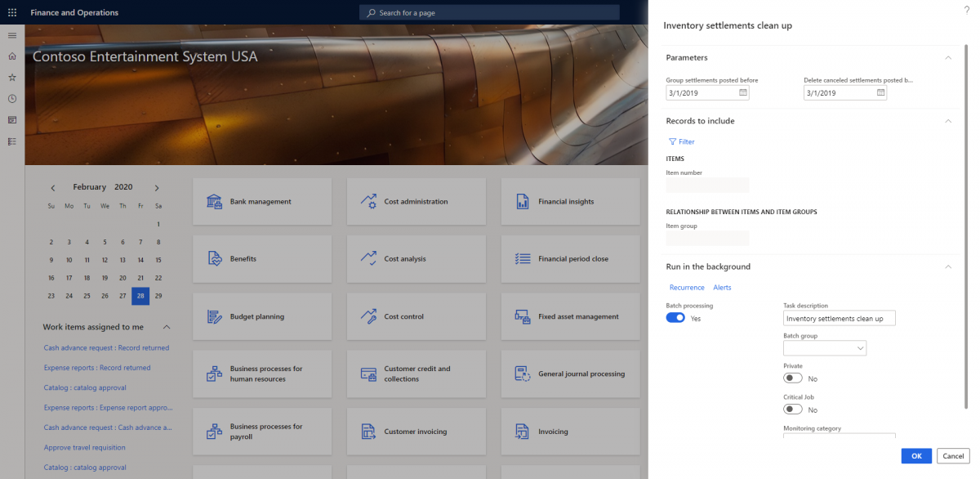Click the Cancel button
The height and width of the screenshot is (479, 980).
952,456
